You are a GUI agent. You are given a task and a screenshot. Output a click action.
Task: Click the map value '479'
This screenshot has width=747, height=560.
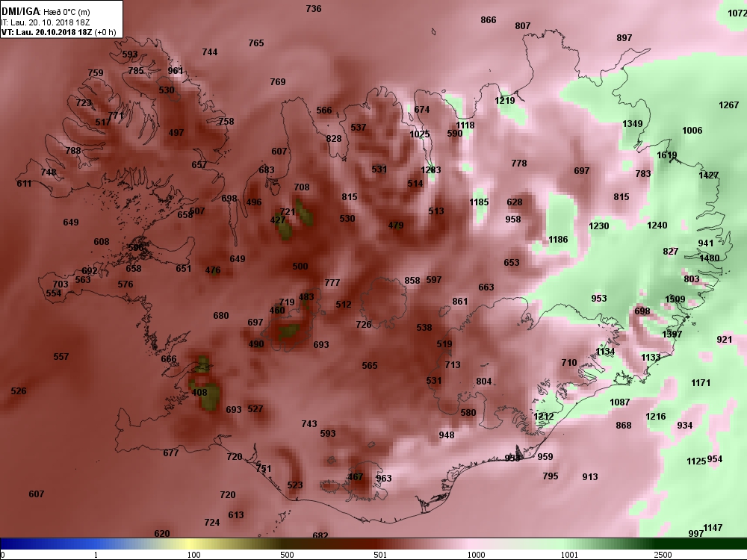[396, 225]
